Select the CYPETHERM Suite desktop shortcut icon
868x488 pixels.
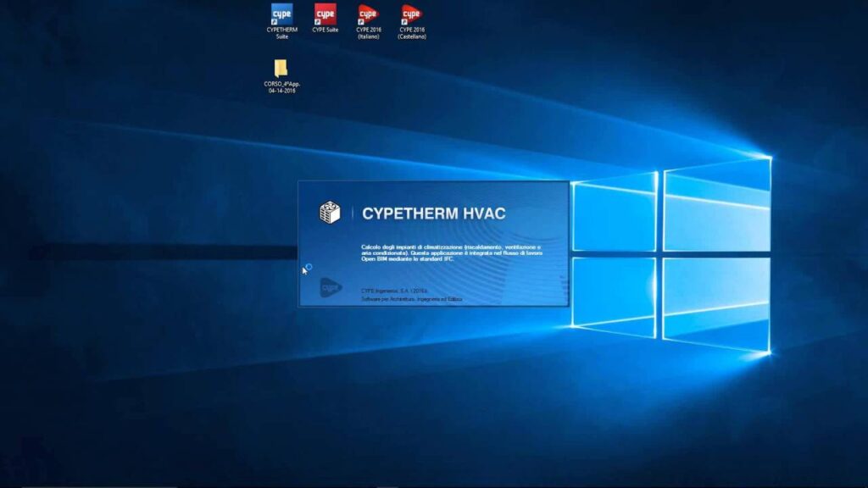(281, 14)
